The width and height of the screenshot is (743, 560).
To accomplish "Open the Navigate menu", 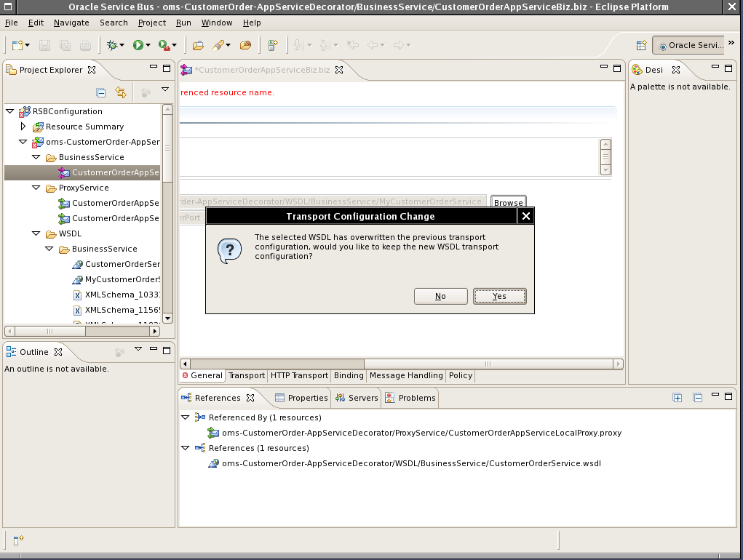I will pos(71,23).
